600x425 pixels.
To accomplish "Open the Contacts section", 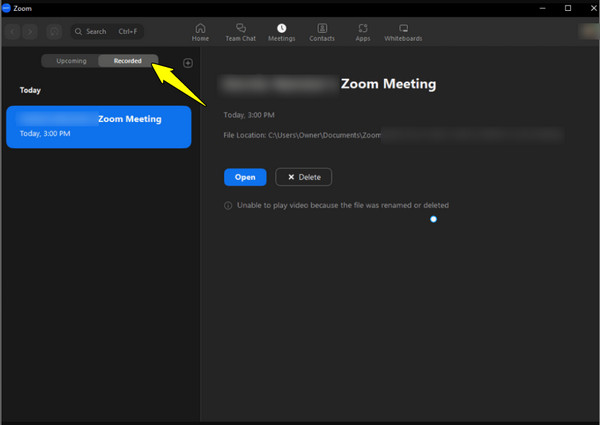I will [x=321, y=32].
